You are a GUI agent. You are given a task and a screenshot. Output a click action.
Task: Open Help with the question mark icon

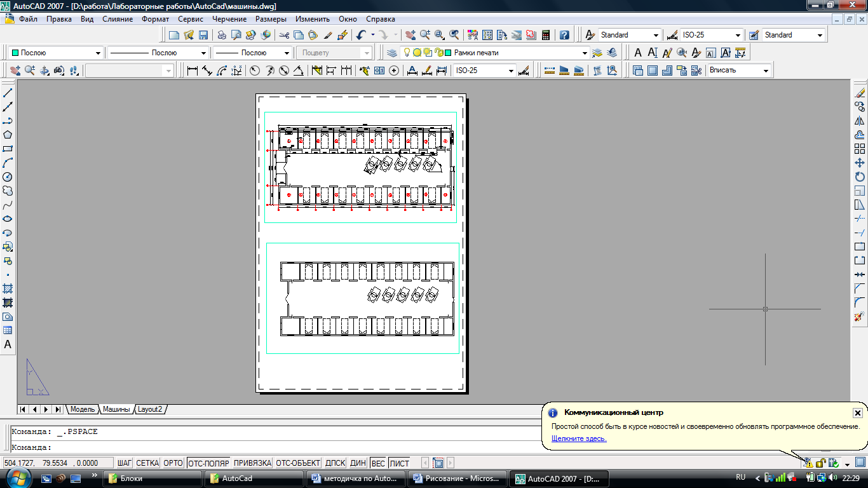[564, 35]
